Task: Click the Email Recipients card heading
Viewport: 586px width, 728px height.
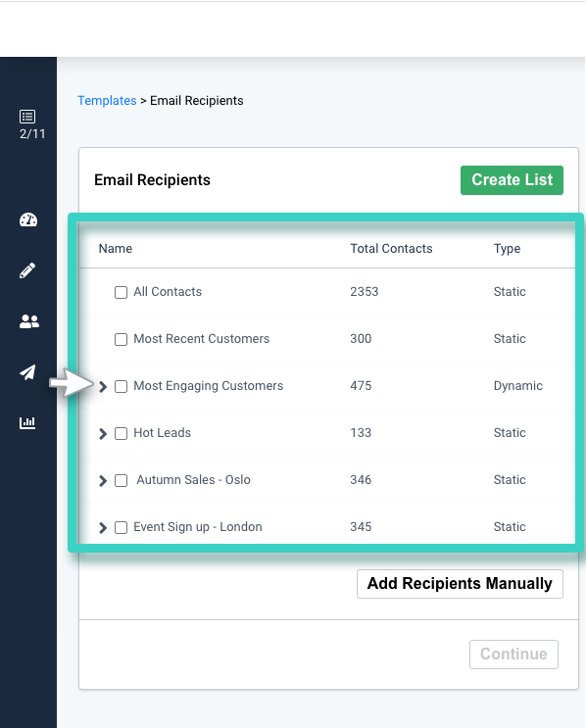Action: tap(152, 180)
